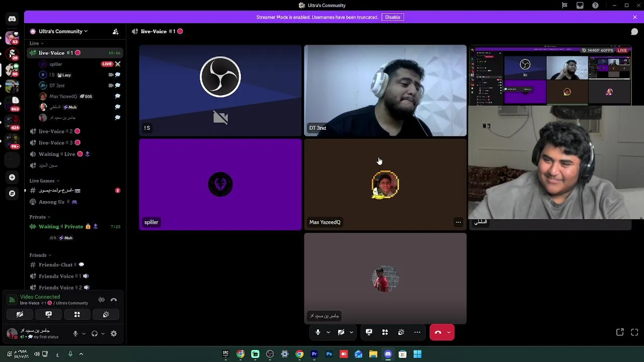Open server icon with 53 badge
The height and width of the screenshot is (362, 644).
[12, 38]
